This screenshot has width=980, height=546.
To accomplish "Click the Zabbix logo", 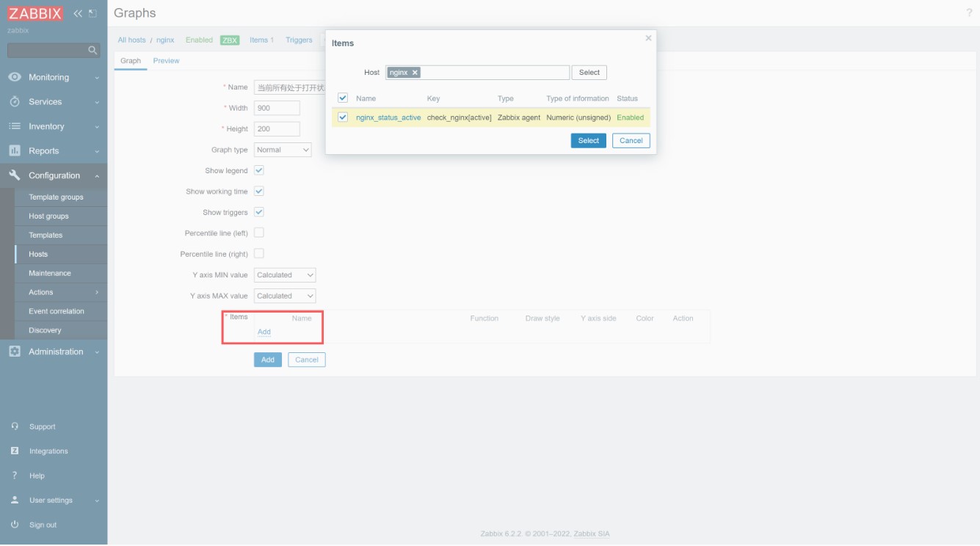I will [x=35, y=13].
